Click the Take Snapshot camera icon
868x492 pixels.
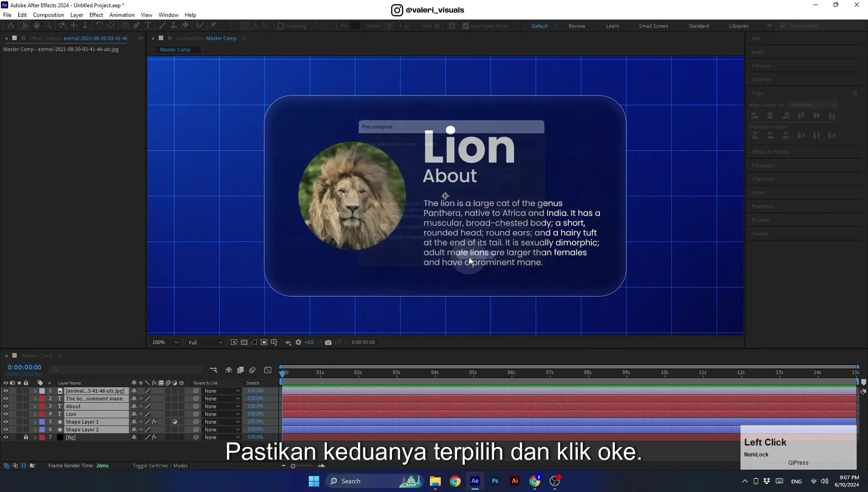tap(328, 342)
